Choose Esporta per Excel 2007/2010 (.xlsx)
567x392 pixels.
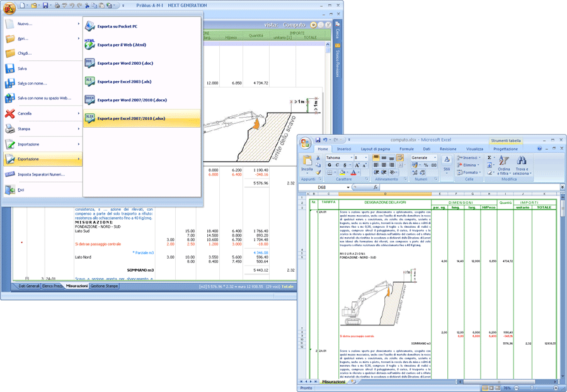point(142,118)
